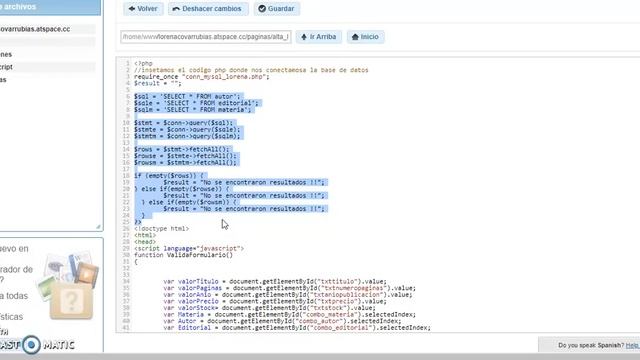
Task: Select the covarrubias.atspace.cc entry in sidebar
Action: pos(35,29)
